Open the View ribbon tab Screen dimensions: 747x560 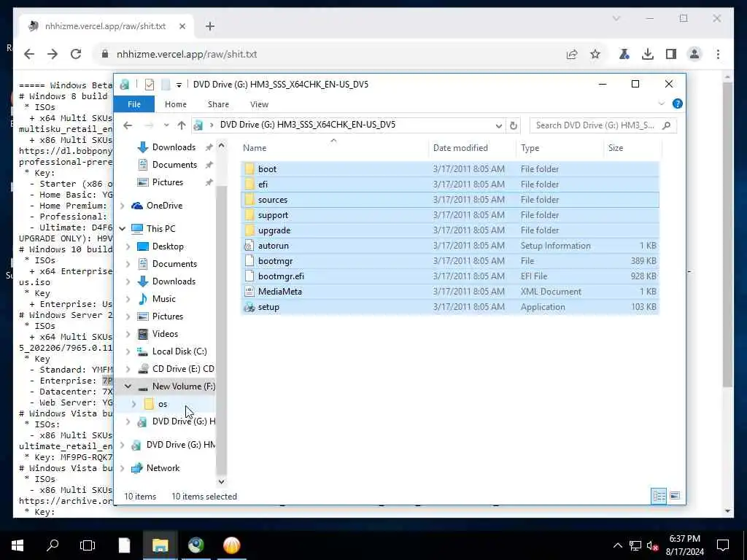(x=259, y=104)
